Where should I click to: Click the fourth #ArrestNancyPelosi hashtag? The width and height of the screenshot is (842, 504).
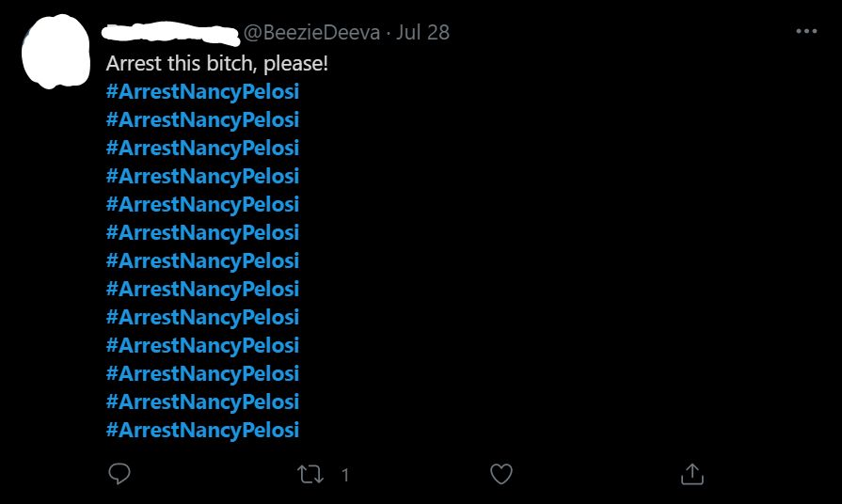coord(202,177)
